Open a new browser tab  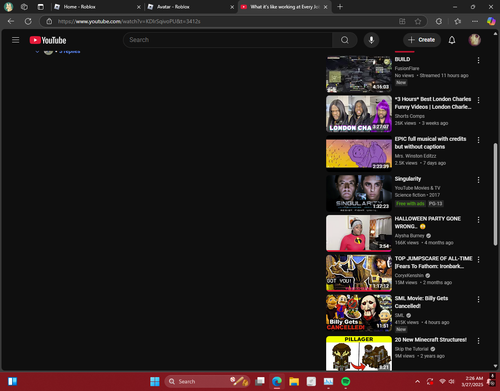coord(340,7)
